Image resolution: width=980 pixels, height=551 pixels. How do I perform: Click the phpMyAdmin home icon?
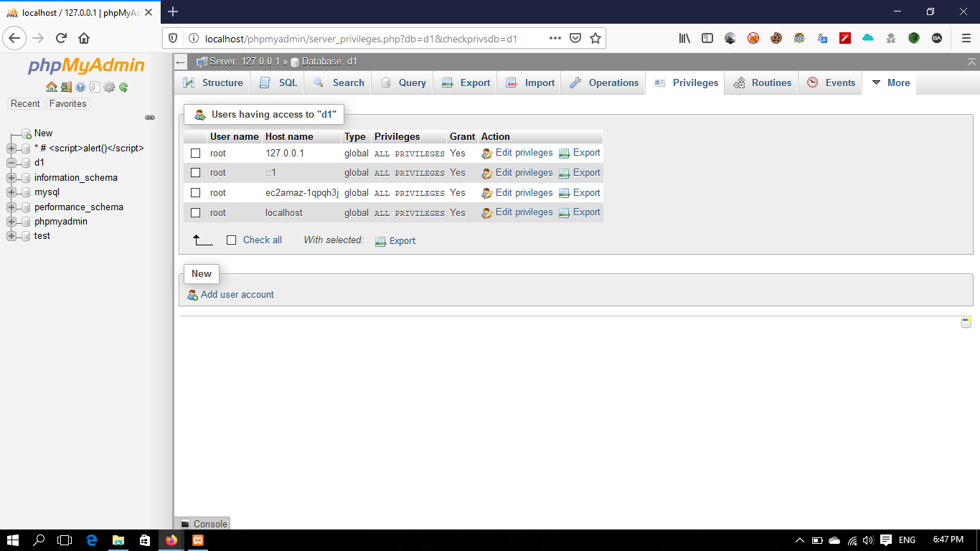[x=52, y=87]
